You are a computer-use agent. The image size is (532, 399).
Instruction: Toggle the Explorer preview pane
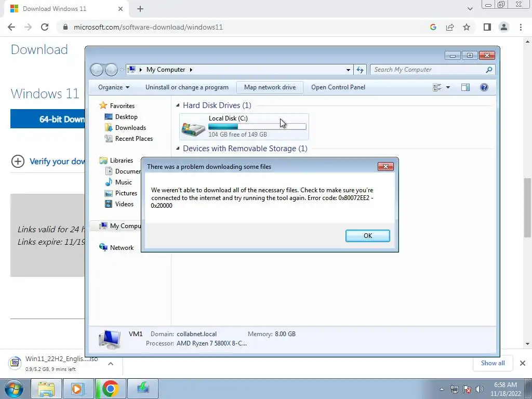(x=465, y=87)
